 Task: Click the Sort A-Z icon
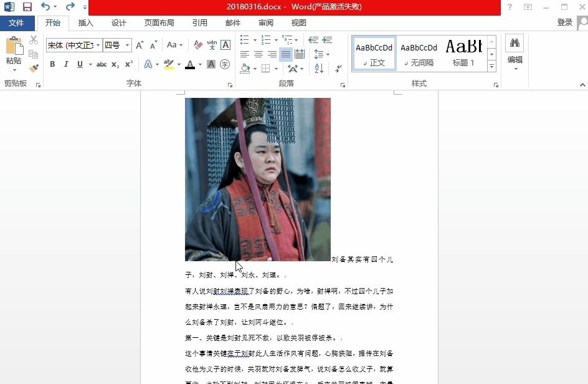click(x=319, y=69)
